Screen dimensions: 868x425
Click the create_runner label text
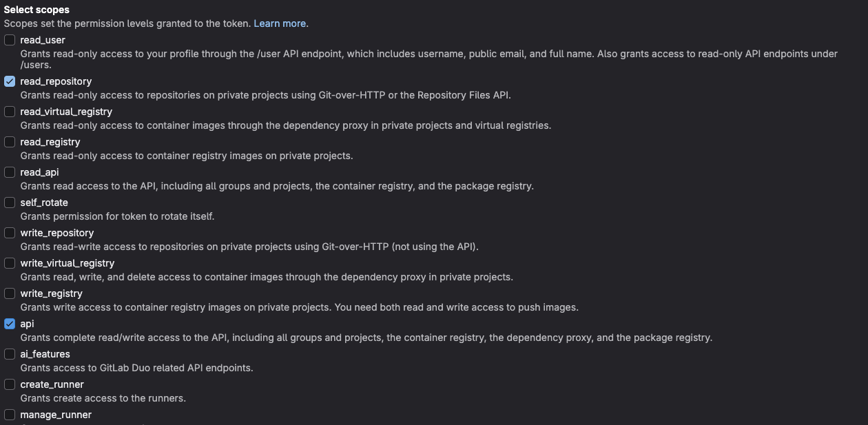coord(52,384)
